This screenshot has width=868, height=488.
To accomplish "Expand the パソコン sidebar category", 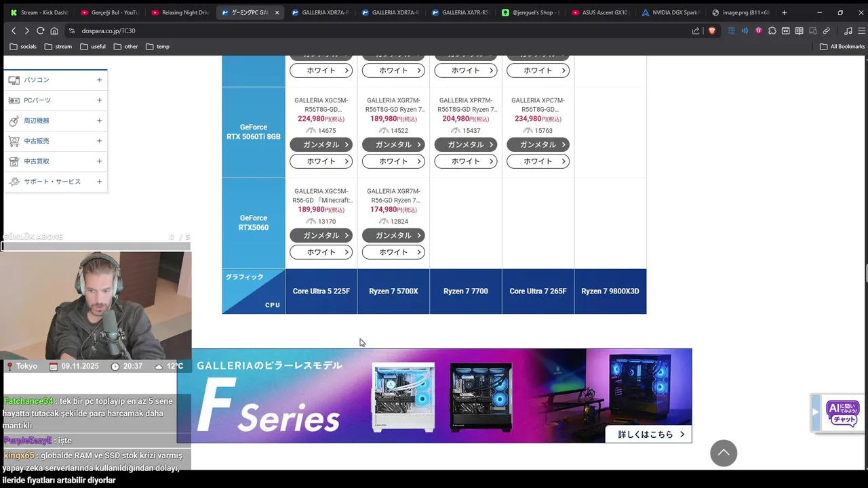I will (99, 80).
